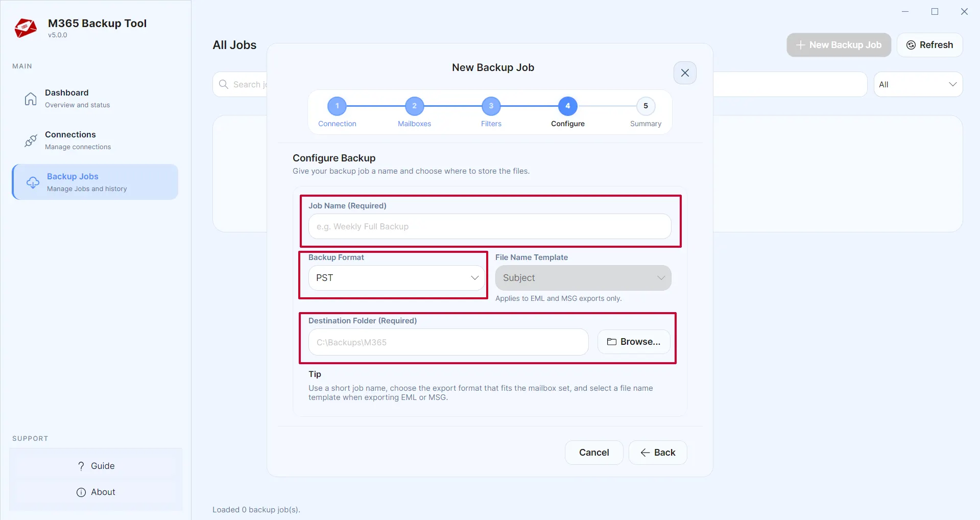Click the Configure Backup heading
The height and width of the screenshot is (520, 980).
coord(334,158)
